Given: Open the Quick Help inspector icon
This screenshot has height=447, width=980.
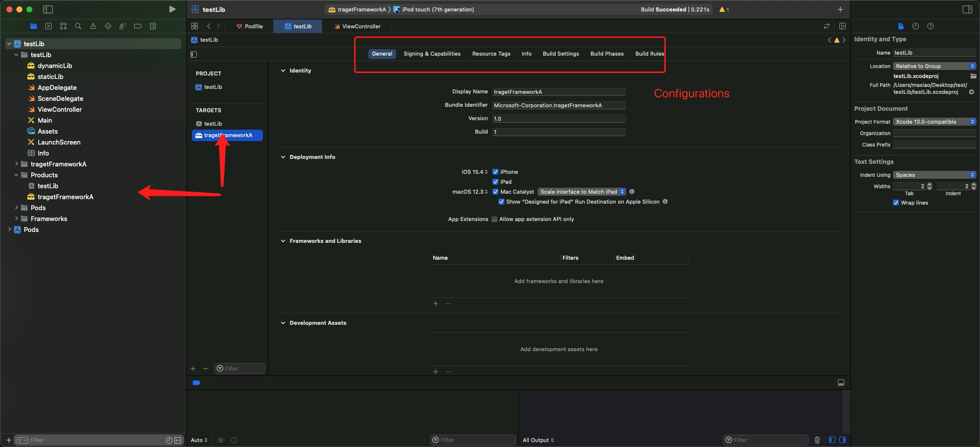Looking at the screenshot, I should 930,26.
